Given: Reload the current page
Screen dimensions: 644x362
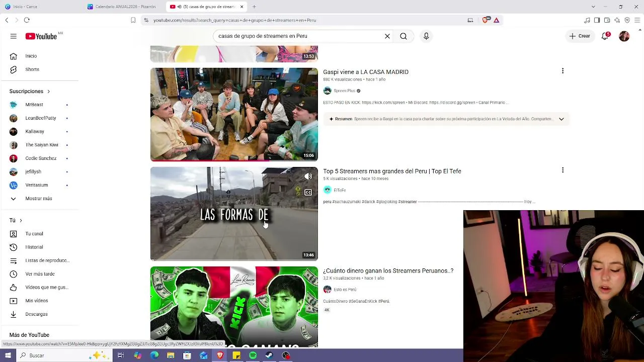Looking at the screenshot, I should pos(27,20).
